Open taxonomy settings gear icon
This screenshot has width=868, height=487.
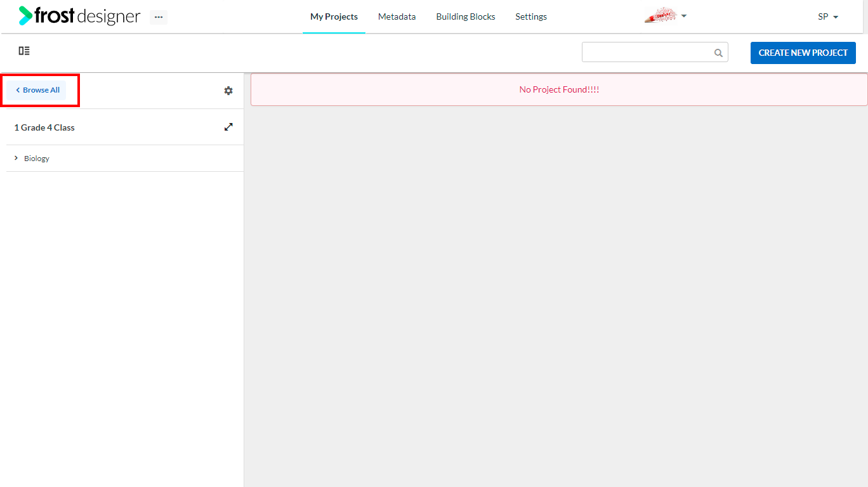pyautogui.click(x=228, y=91)
